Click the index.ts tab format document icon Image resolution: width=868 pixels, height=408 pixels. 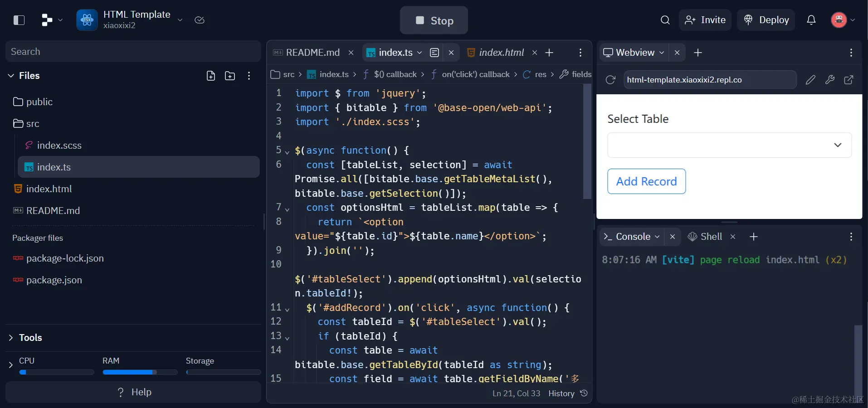tap(434, 53)
